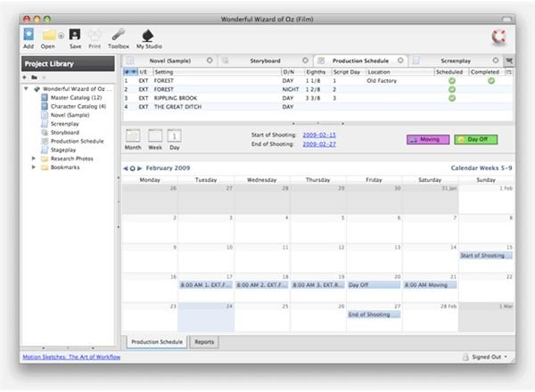Close the Production Schedule tab circle
The width and height of the screenshot is (535, 392).
[x=400, y=61]
